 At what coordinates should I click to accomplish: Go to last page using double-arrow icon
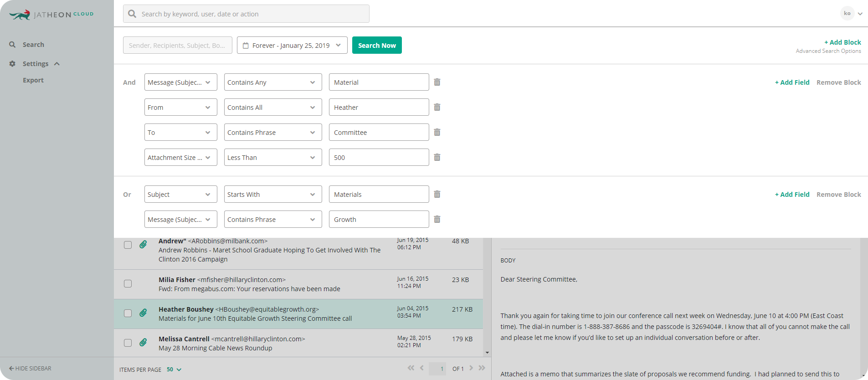click(482, 368)
